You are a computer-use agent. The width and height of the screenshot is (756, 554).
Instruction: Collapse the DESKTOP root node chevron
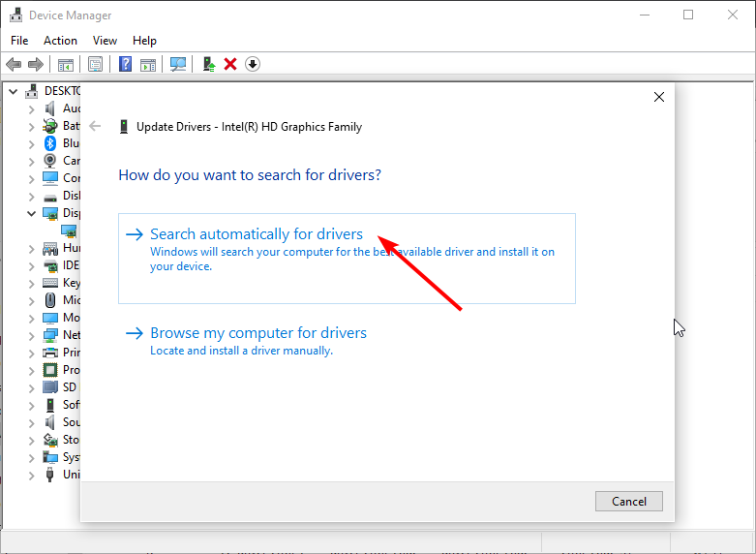pyautogui.click(x=14, y=91)
